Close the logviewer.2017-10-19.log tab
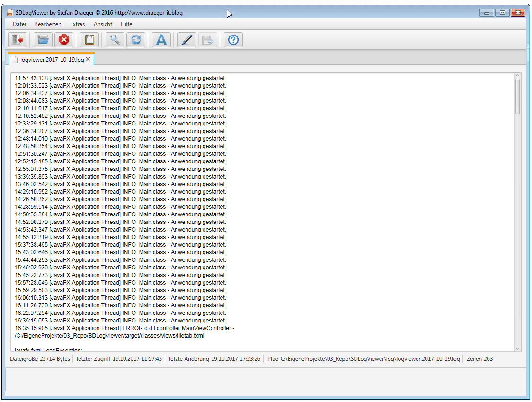 click(88, 60)
